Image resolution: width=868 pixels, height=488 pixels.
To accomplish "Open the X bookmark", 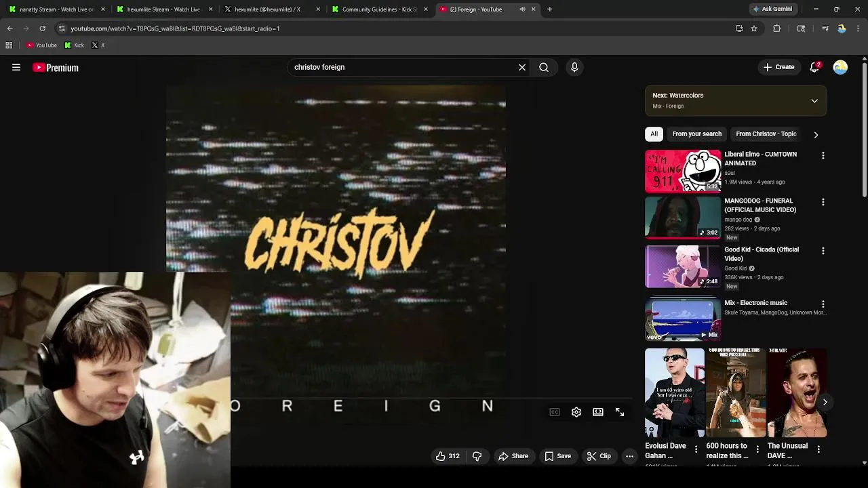I will [98, 45].
